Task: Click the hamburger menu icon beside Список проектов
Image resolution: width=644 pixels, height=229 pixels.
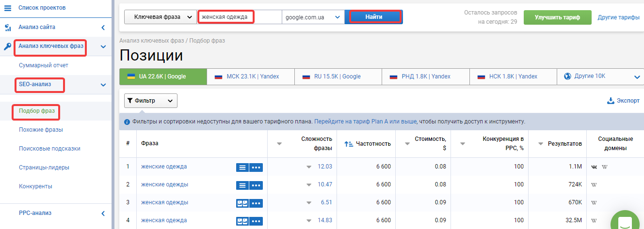Action: (x=7, y=8)
